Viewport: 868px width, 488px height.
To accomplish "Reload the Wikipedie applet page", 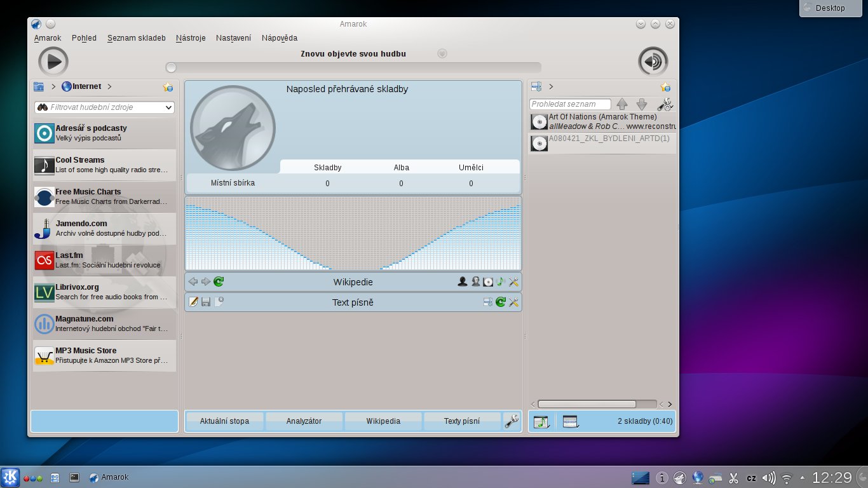I will 219,282.
